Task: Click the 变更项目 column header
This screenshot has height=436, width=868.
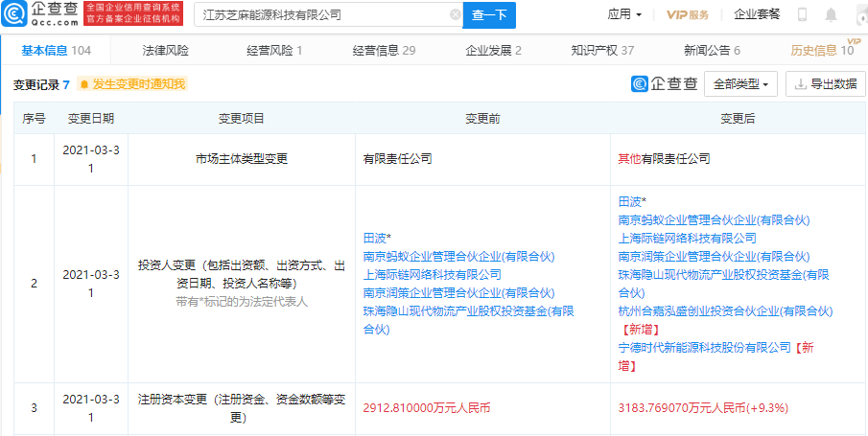Action: [x=242, y=118]
